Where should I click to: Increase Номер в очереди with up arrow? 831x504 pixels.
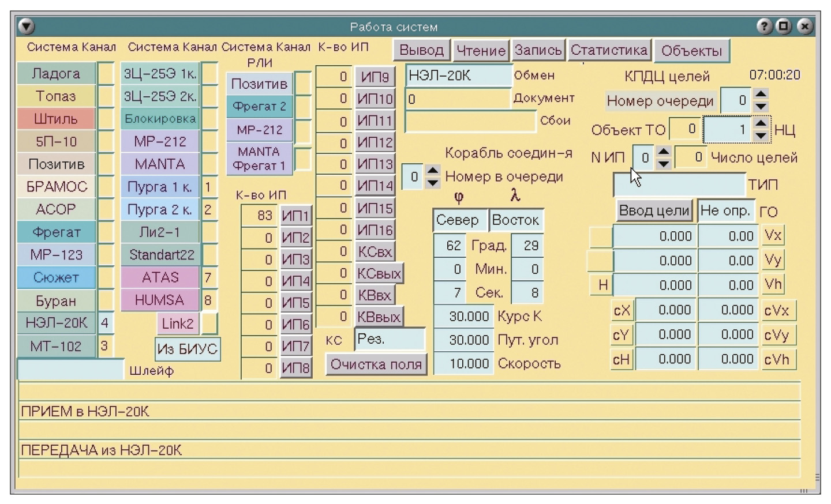coord(432,171)
